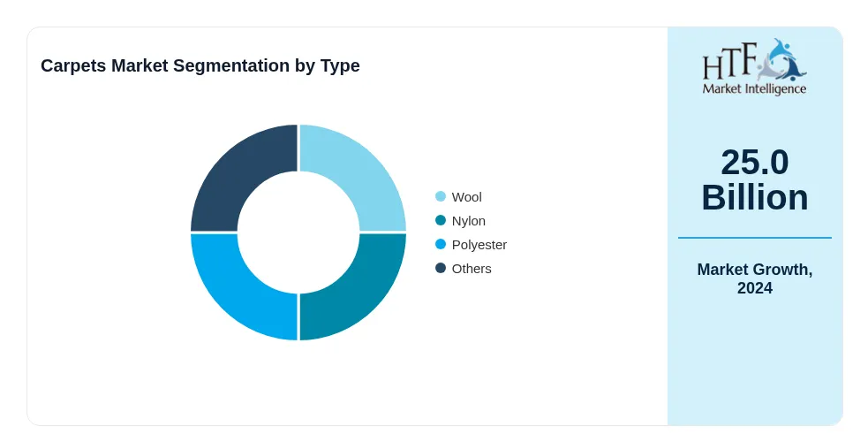Click the Market Growth, 2024 label
868x442 pixels.
tap(754, 278)
